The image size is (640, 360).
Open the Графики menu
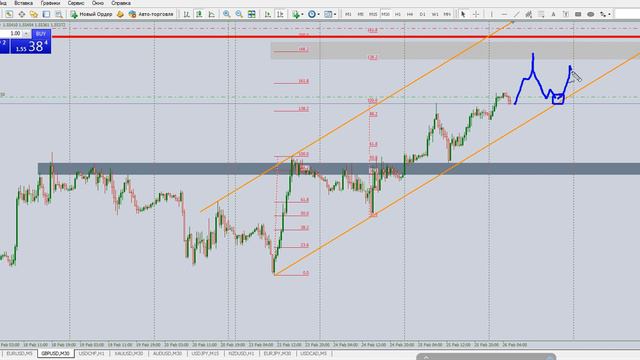point(50,3)
